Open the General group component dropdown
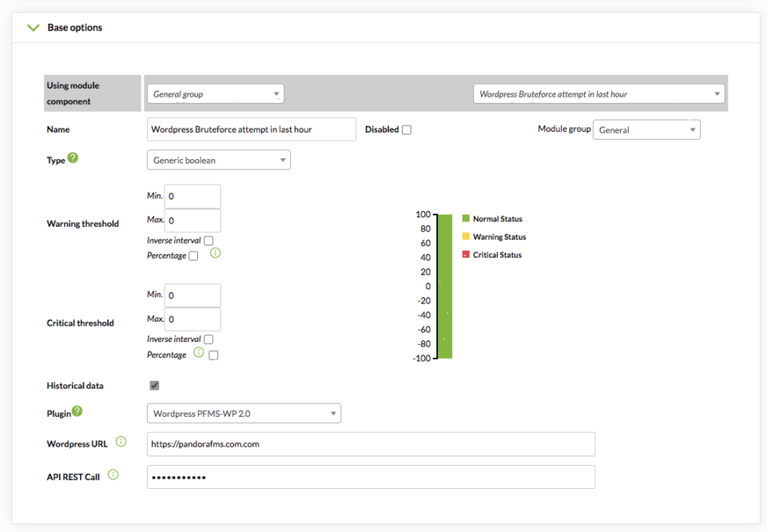The height and width of the screenshot is (532, 767). coord(216,94)
